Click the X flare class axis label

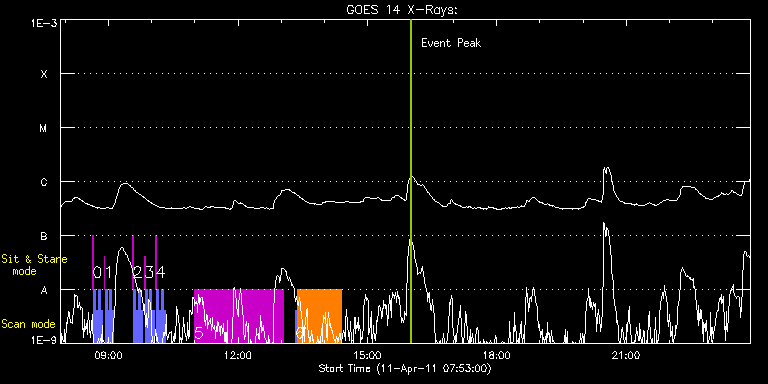44,74
